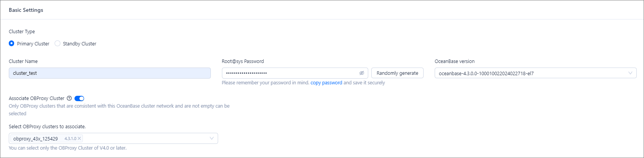
Task: Click the copy password link
Action: tap(326, 83)
